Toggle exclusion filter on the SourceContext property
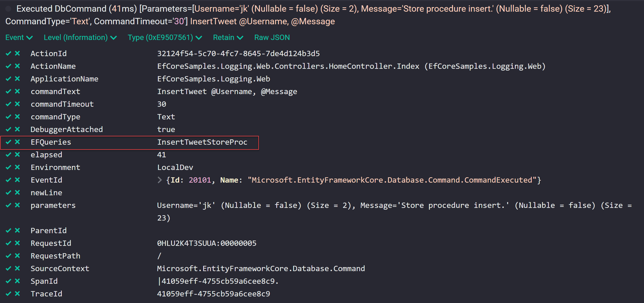 (x=17, y=268)
